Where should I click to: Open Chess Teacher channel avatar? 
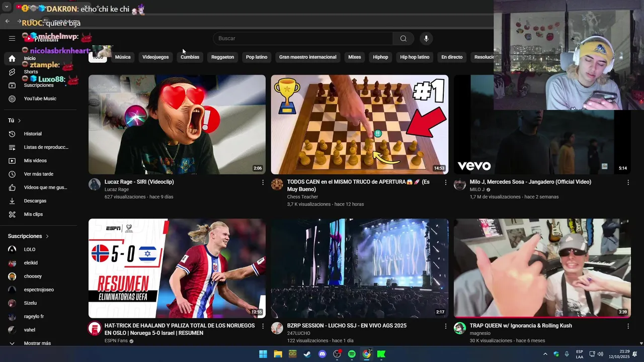click(x=277, y=185)
